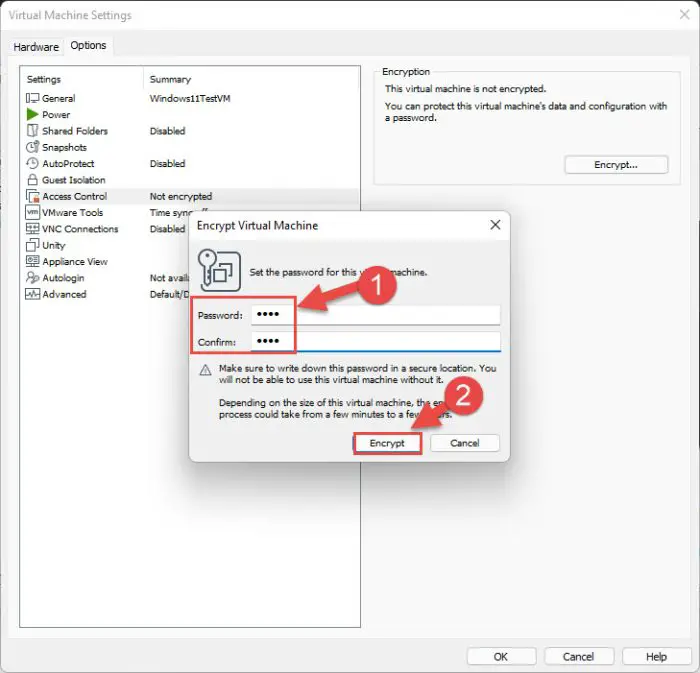
Task: Select the VNC Connections row label
Action: click(x=80, y=229)
